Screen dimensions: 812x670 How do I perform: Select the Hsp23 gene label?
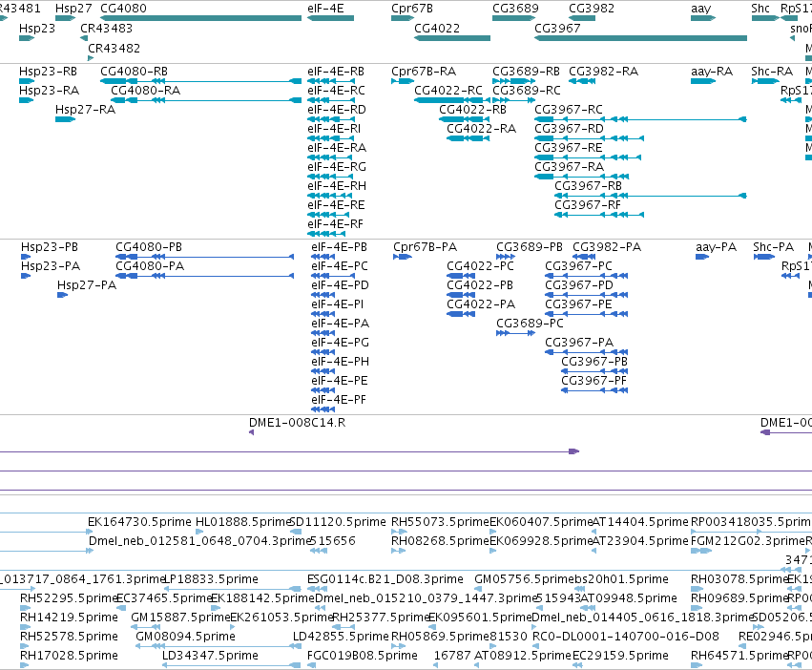(x=37, y=28)
